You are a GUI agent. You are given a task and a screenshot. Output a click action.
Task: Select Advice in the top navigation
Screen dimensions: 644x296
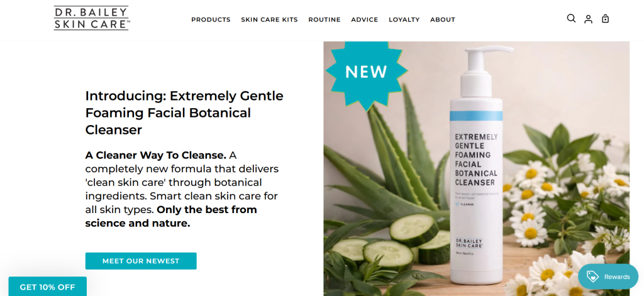[364, 19]
